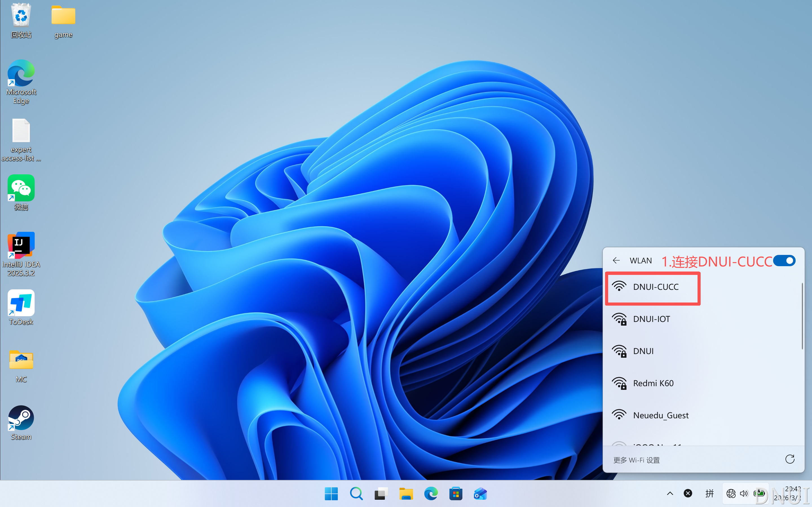Open Outlook from the taskbar

click(x=480, y=493)
